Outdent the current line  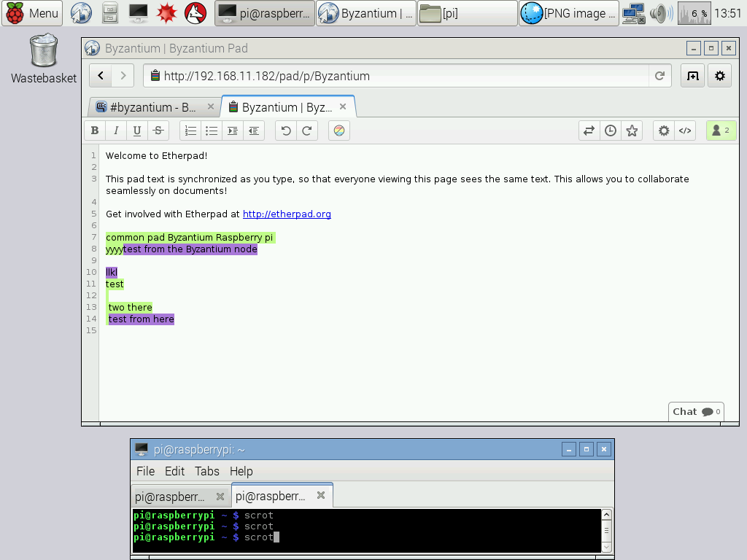[254, 131]
